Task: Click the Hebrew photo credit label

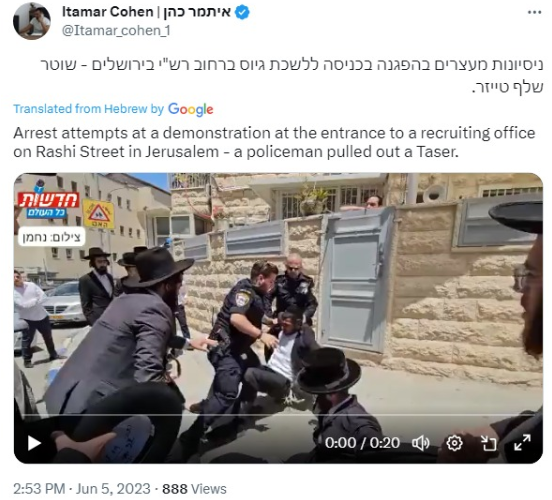Action: (x=51, y=237)
